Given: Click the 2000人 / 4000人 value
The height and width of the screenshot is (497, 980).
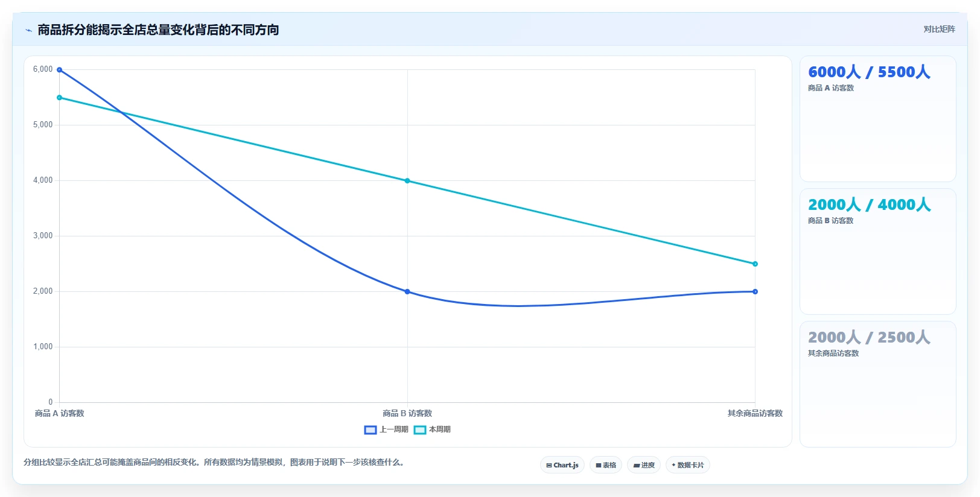Looking at the screenshot, I should pos(869,204).
